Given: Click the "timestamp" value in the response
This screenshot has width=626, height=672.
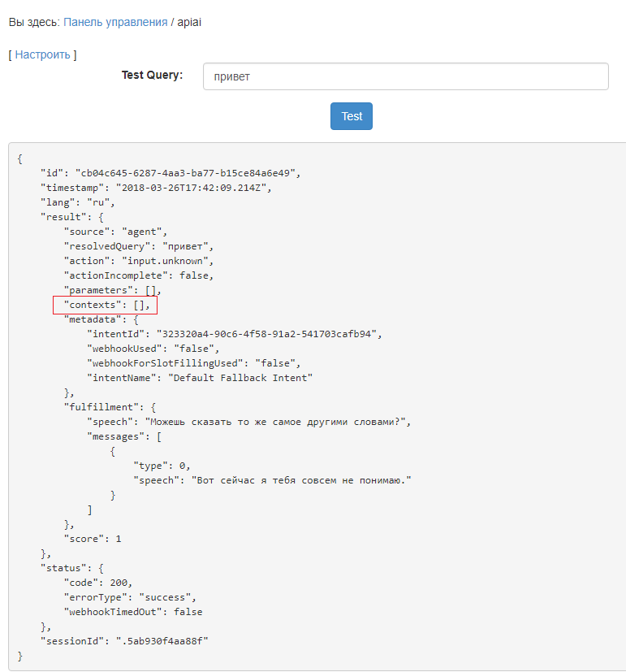Looking at the screenshot, I should [x=192, y=188].
